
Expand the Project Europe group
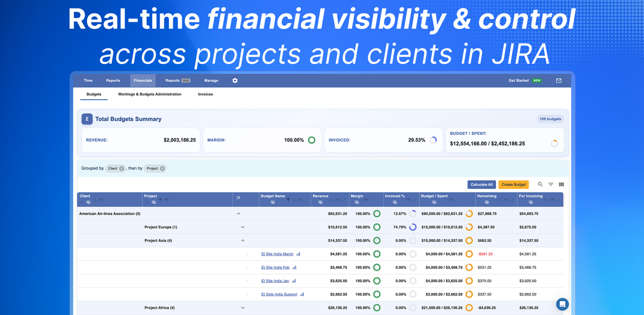click(243, 227)
